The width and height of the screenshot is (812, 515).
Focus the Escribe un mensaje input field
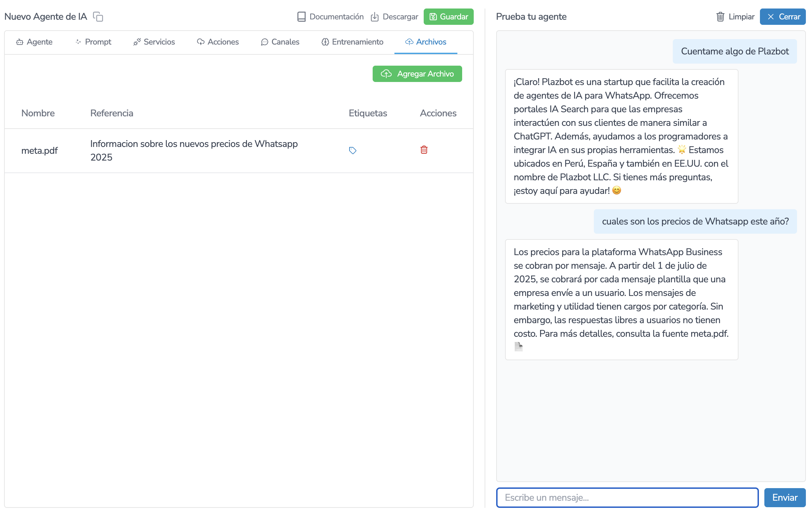[627, 497]
